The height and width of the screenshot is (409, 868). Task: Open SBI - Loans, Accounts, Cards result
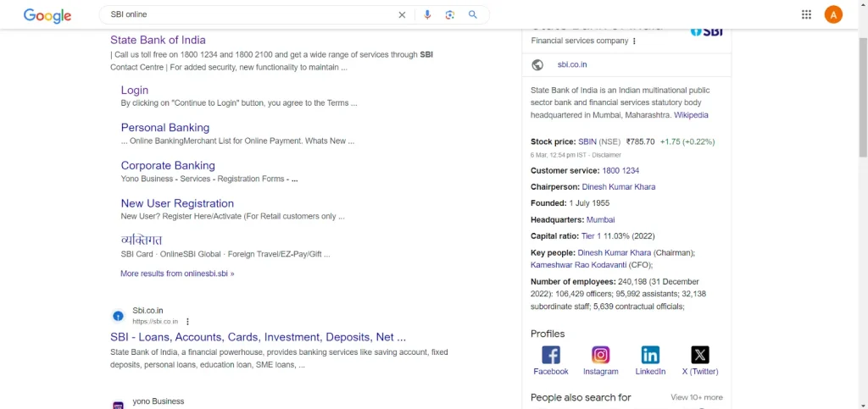[x=258, y=337]
